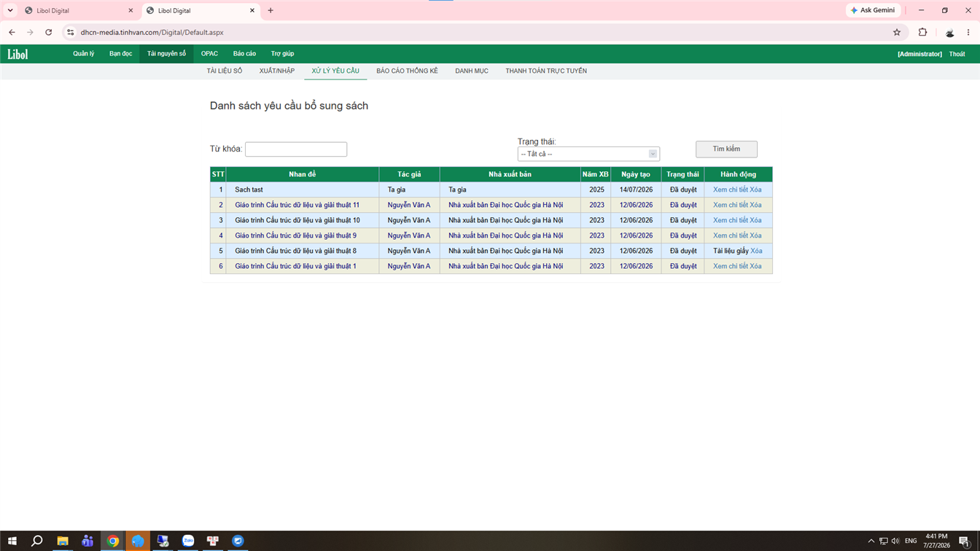Reload the page using the refresh icon
Screen dimensions: 980x551
tap(49, 32)
